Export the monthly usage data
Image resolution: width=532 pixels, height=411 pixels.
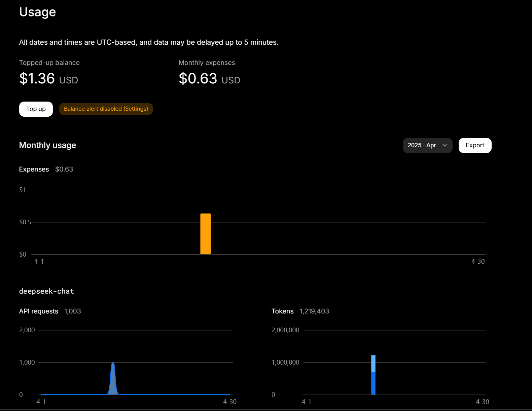pos(474,145)
